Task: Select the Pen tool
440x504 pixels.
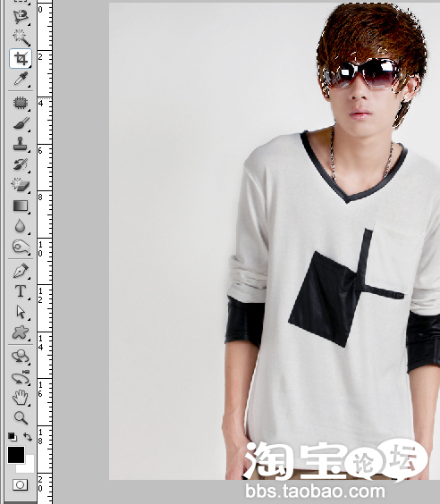Action: click(21, 271)
